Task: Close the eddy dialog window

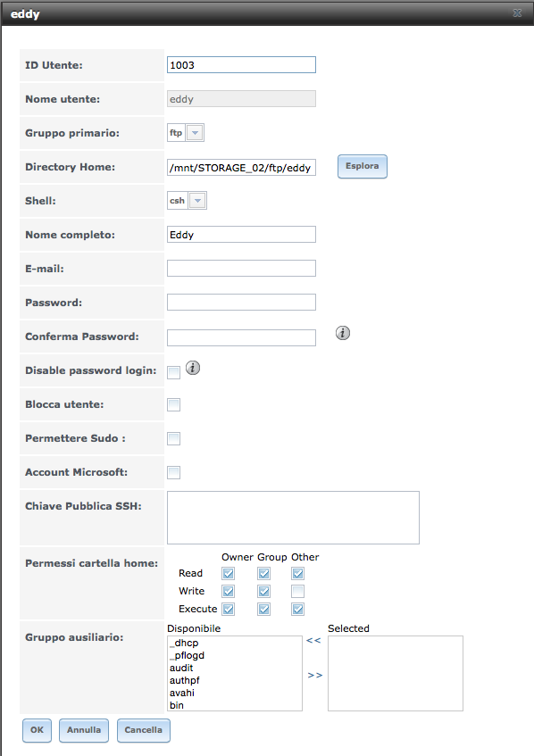Action: coord(517,13)
